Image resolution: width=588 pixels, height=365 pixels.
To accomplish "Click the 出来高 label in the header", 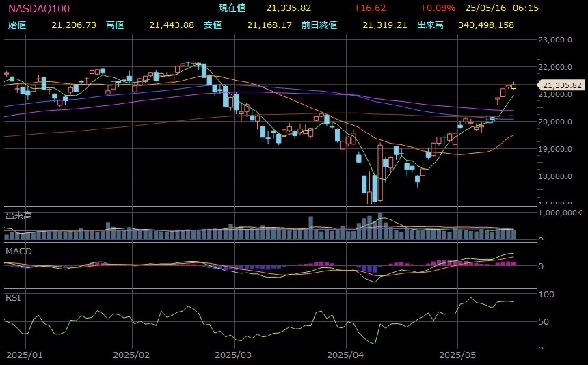I will (430, 25).
